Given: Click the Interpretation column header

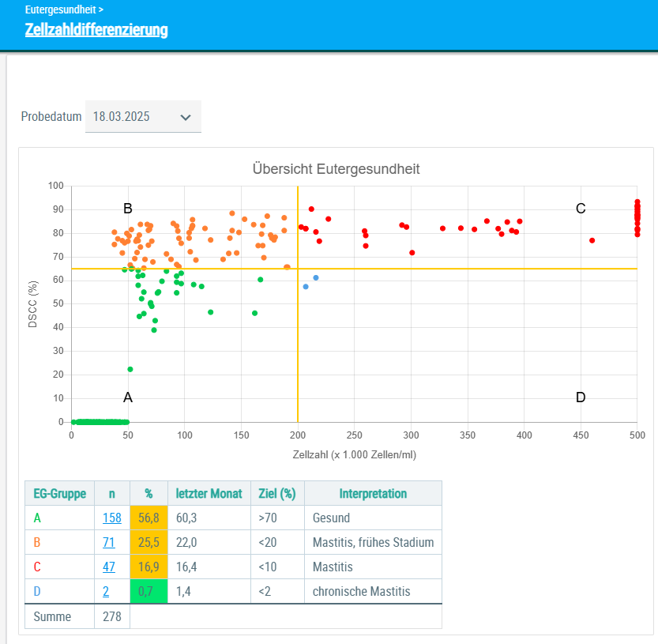Looking at the screenshot, I should pyautogui.click(x=373, y=494).
